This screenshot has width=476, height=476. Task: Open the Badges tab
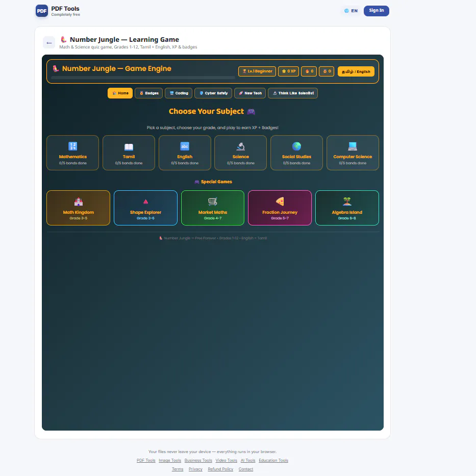(149, 93)
